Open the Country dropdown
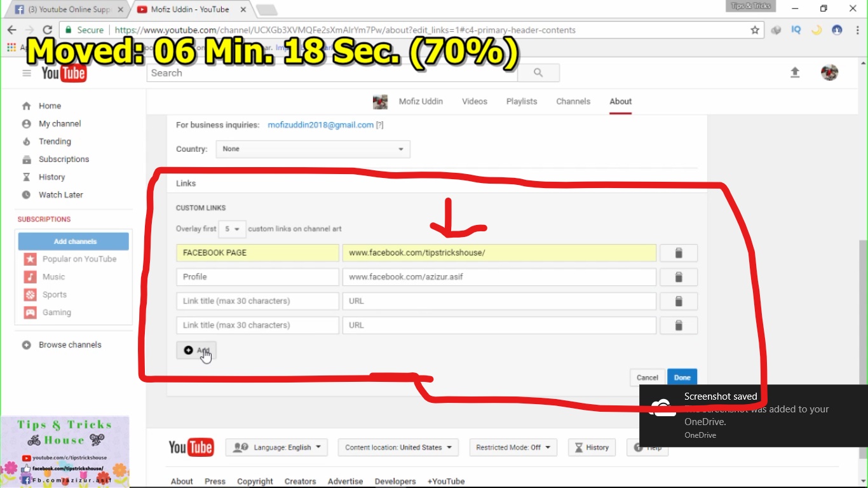This screenshot has width=868, height=488. (313, 149)
